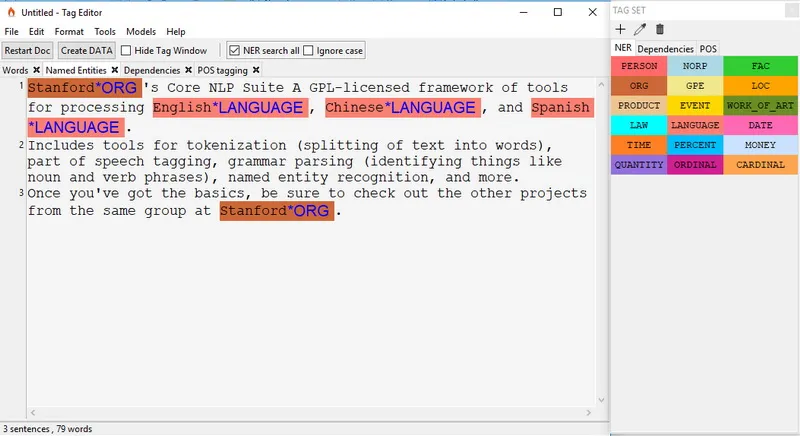Image resolution: width=800 pixels, height=436 pixels.
Task: Click the word 'tokenization' in sentence 2
Action: [236, 145]
